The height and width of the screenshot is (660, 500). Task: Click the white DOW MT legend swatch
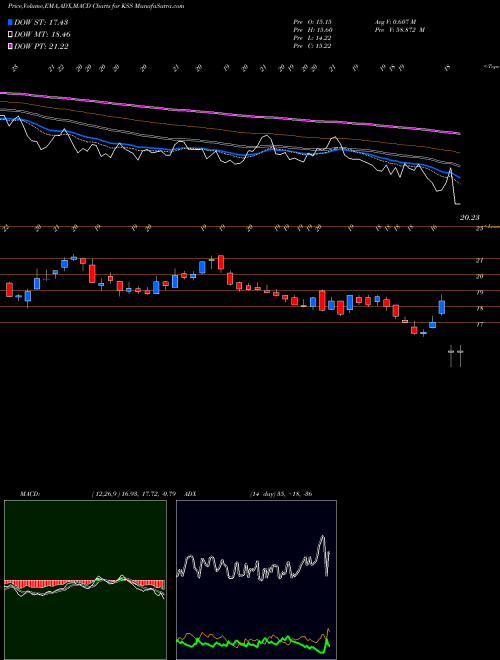[x=10, y=35]
